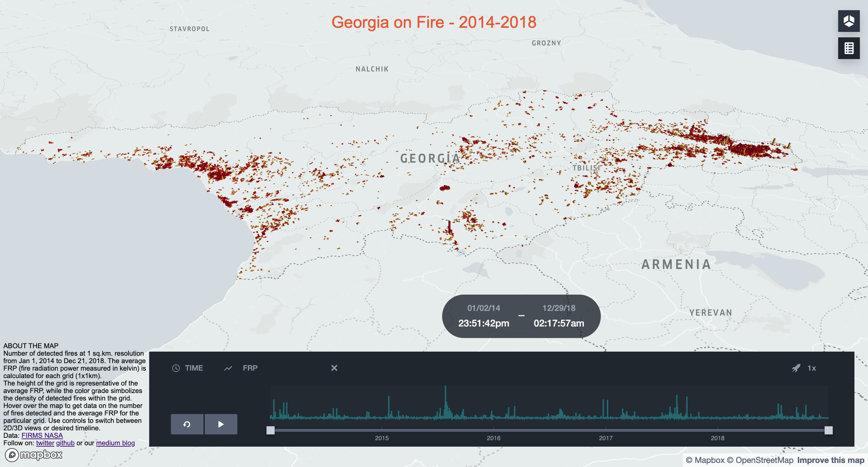The height and width of the screenshot is (467, 868).
Task: Click the clock icon next to TIME
Action: pyautogui.click(x=176, y=368)
